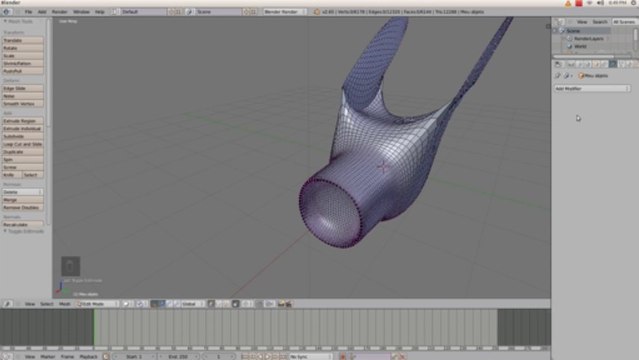Open the Window menu

pos(81,12)
